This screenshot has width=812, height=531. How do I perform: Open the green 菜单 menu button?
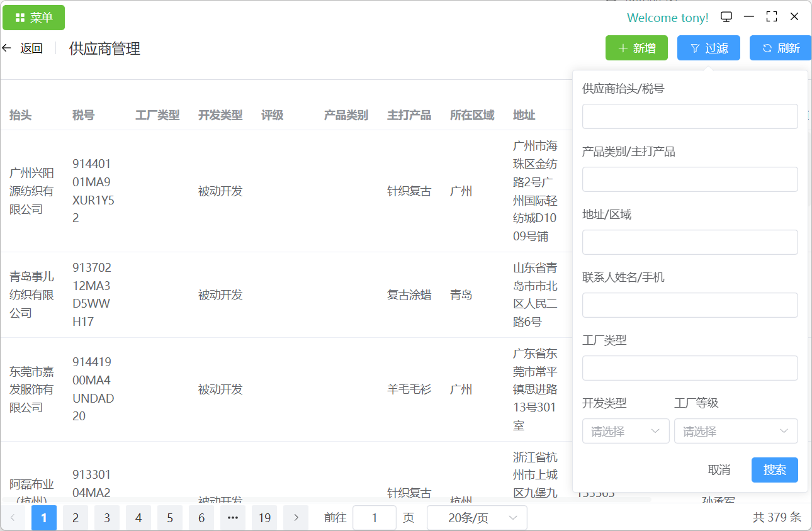click(x=34, y=18)
